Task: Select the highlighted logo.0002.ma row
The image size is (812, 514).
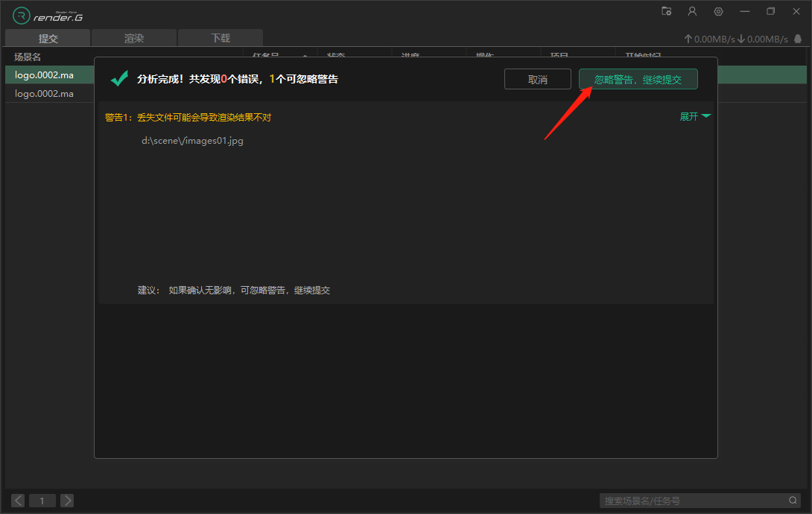Action: [x=45, y=74]
